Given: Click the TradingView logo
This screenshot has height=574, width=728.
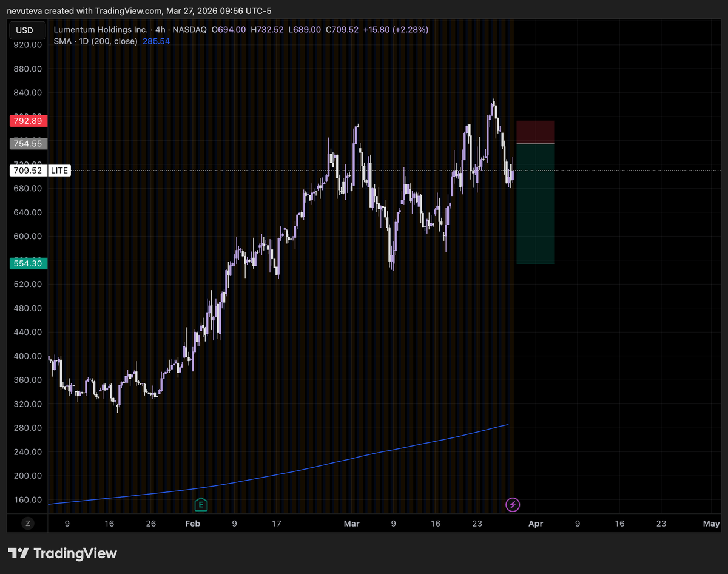Looking at the screenshot, I should [63, 553].
